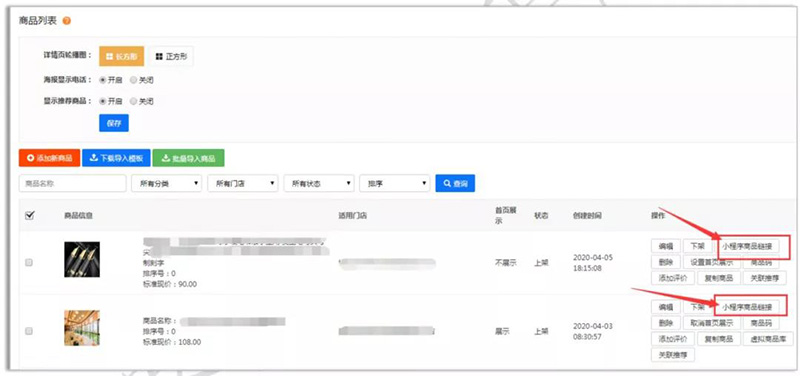Choose 关闭 for 显示推荐商品
The height and width of the screenshot is (376, 800).
134,101
